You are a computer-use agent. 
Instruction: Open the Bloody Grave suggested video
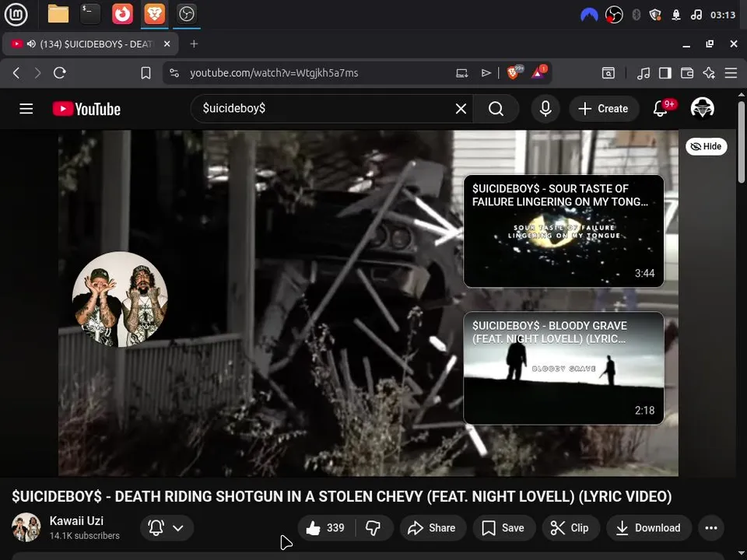(563, 368)
